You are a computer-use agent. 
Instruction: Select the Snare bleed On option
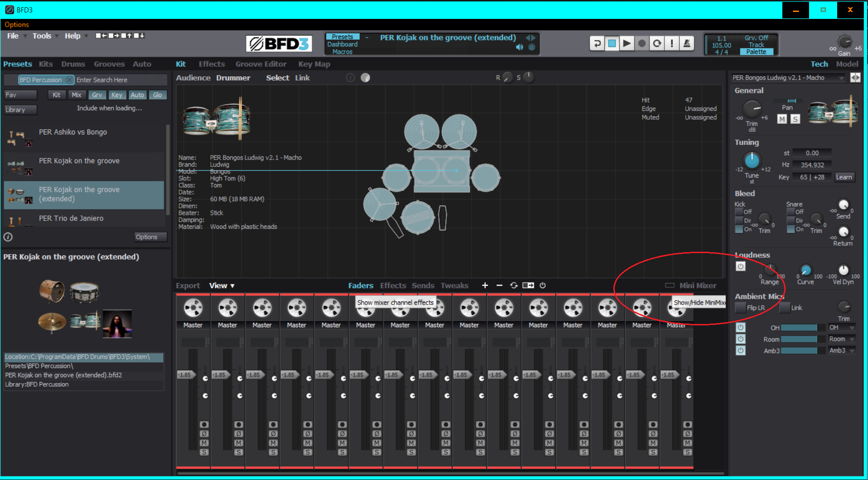(791, 229)
